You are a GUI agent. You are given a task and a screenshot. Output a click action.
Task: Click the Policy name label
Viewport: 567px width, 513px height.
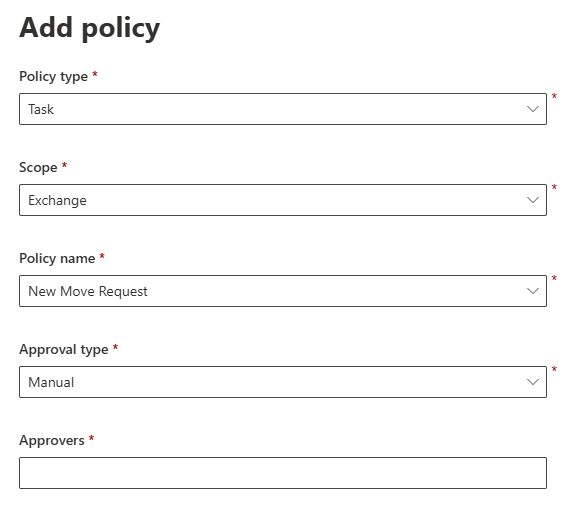(x=57, y=258)
